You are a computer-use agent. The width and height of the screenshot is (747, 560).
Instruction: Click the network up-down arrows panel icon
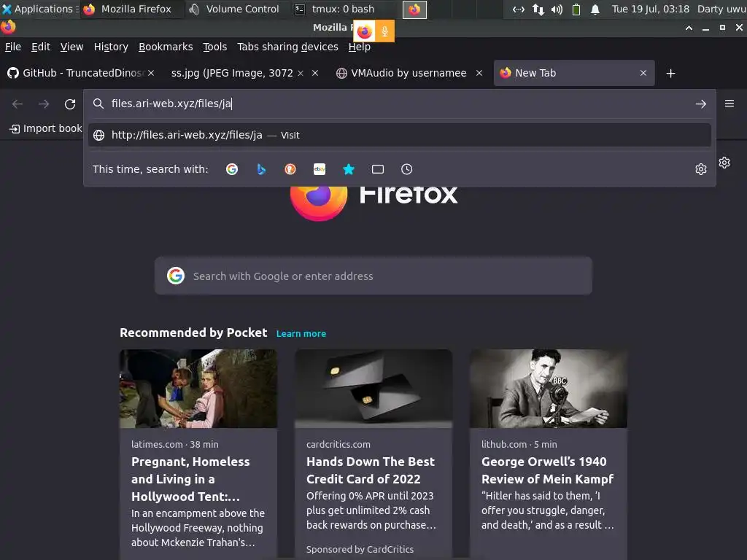point(538,9)
